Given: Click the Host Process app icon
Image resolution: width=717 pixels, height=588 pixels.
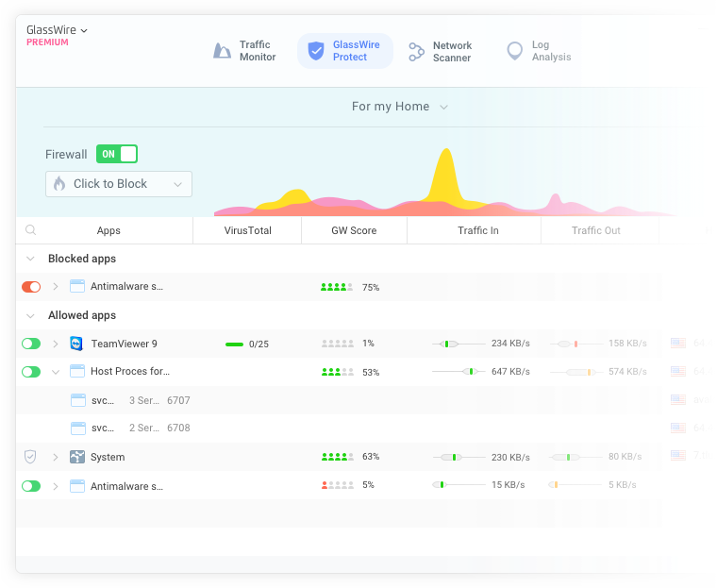Looking at the screenshot, I should click(x=76, y=371).
